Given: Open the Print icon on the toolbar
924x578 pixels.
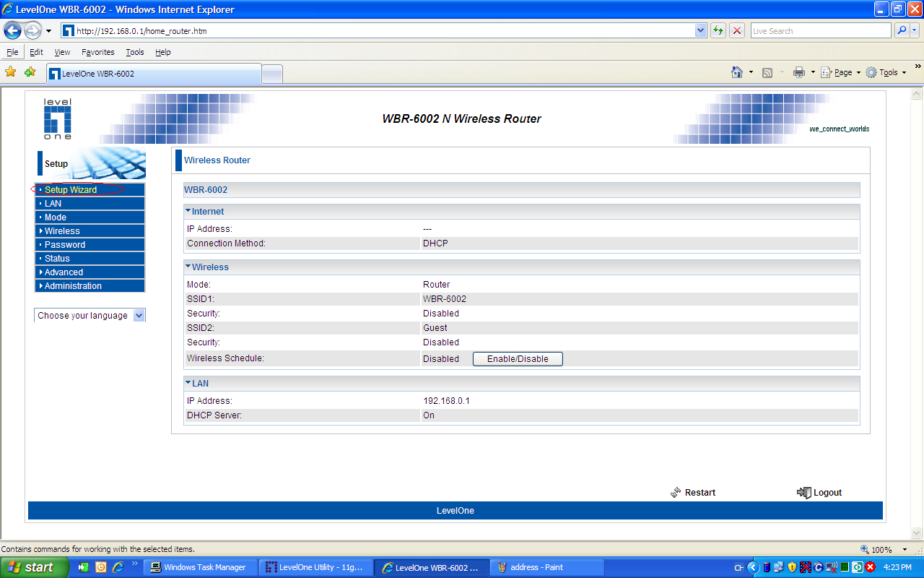Looking at the screenshot, I should click(801, 72).
